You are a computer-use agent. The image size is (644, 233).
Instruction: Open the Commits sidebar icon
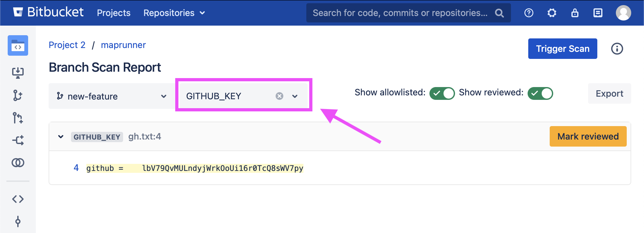(18, 221)
